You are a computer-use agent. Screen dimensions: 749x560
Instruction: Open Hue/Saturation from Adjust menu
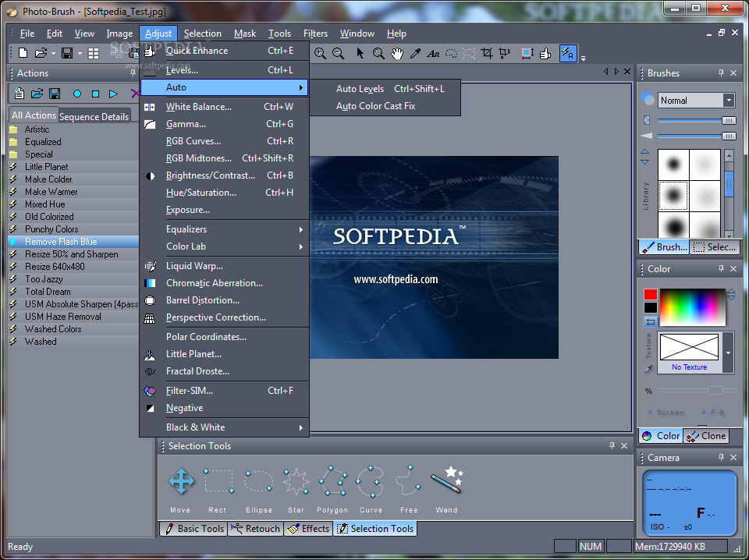[x=224, y=193]
